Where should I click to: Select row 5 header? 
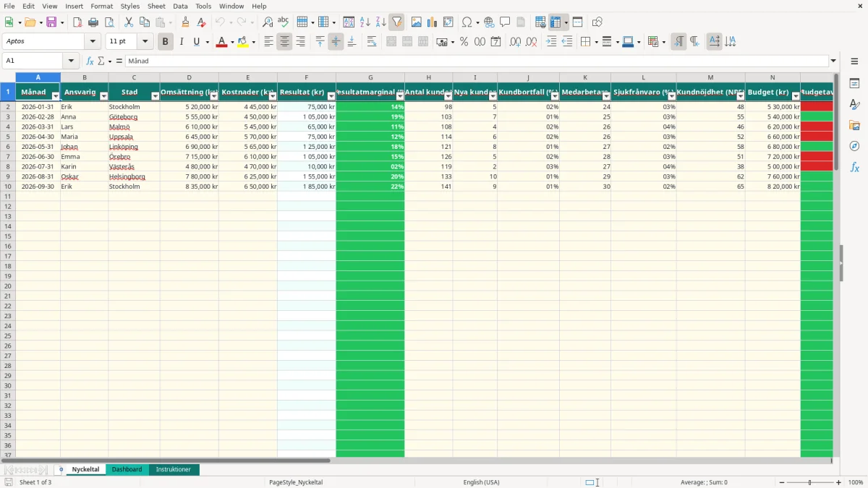(8, 137)
